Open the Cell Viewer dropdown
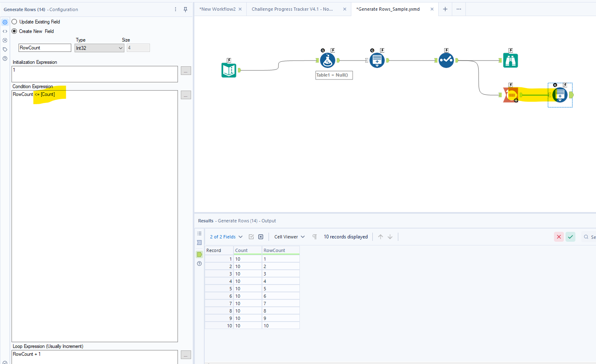596x364 pixels. [x=289, y=236]
